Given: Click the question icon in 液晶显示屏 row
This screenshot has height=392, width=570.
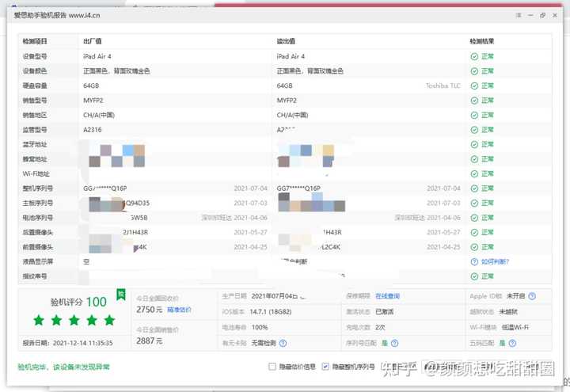Looking at the screenshot, I should click(x=474, y=262).
